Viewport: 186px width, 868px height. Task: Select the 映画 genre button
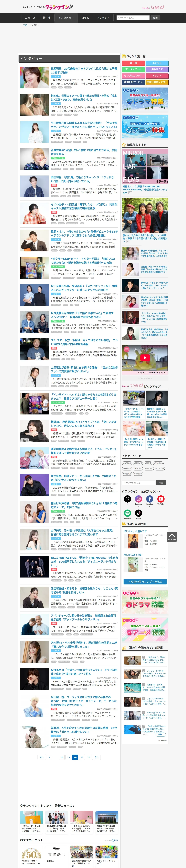133,63
